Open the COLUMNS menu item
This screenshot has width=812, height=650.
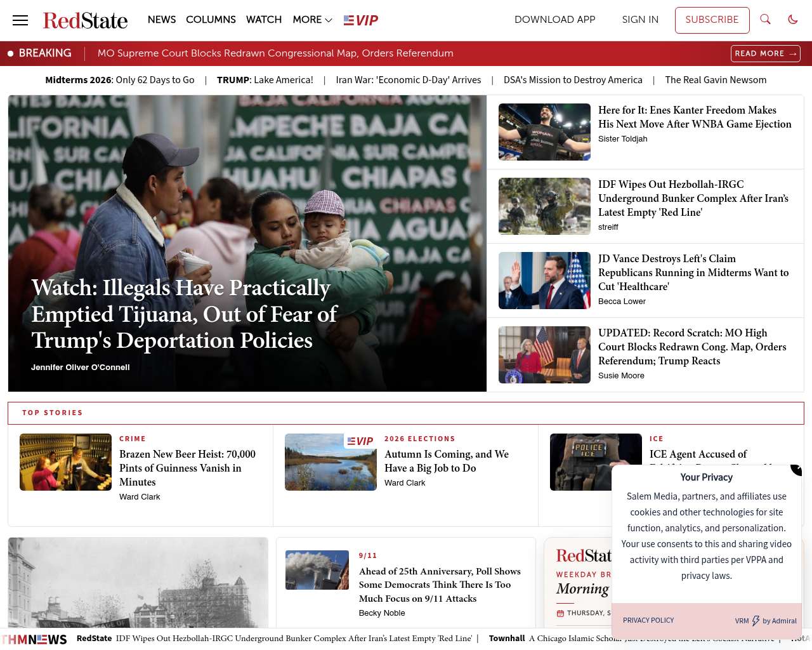coord(211,20)
